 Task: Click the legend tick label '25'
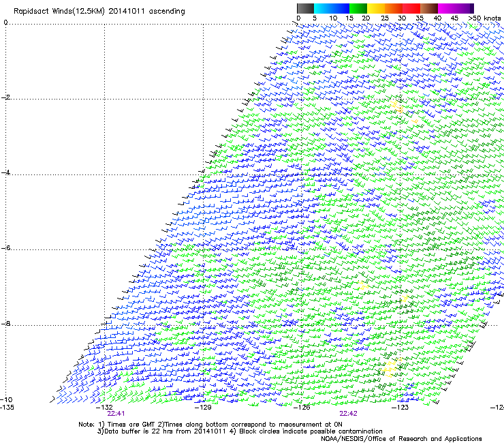click(385, 18)
